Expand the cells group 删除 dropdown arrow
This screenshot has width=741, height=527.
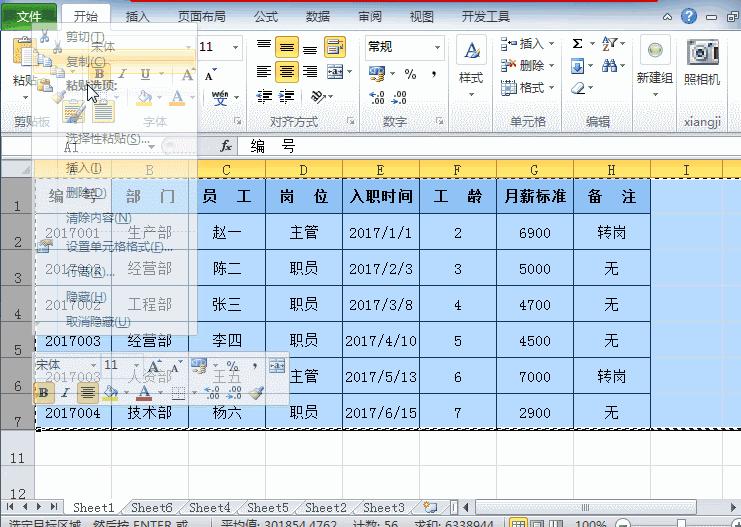click(551, 66)
